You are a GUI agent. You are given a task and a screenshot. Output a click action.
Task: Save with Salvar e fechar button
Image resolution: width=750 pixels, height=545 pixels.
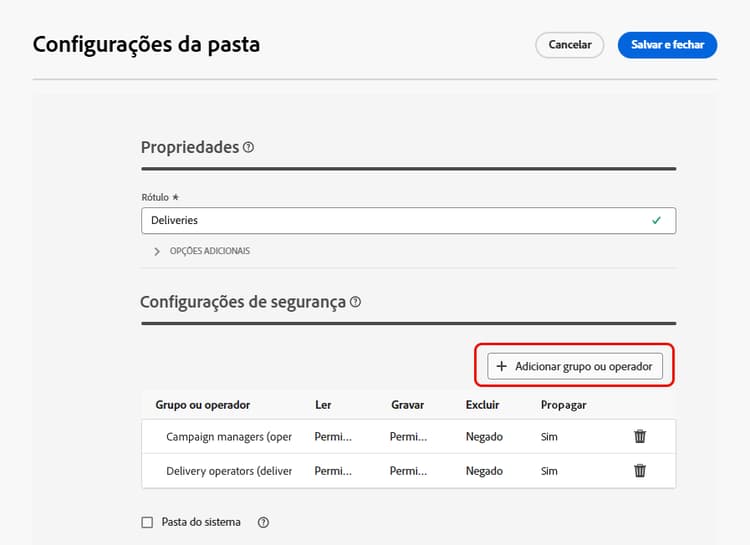point(667,45)
